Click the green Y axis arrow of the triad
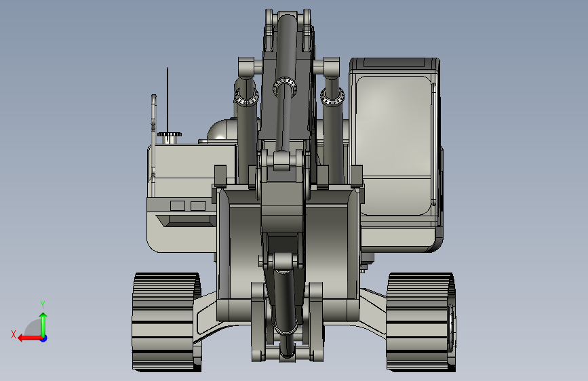Image resolution: width=588 pixels, height=381 pixels. point(43,324)
